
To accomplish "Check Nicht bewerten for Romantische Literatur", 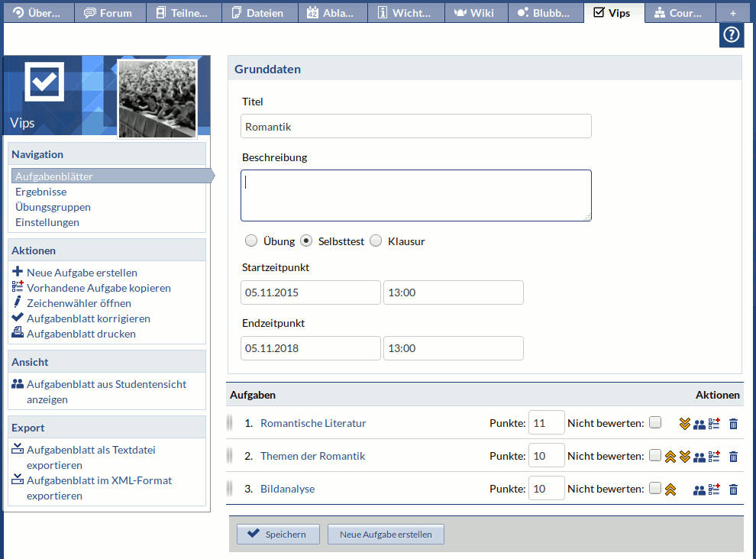I will pos(655,423).
